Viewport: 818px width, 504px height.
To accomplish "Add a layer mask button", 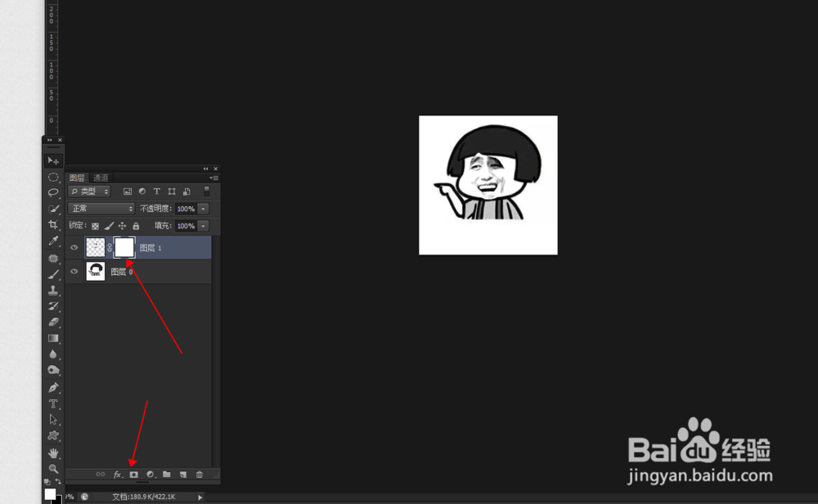I will 134,475.
